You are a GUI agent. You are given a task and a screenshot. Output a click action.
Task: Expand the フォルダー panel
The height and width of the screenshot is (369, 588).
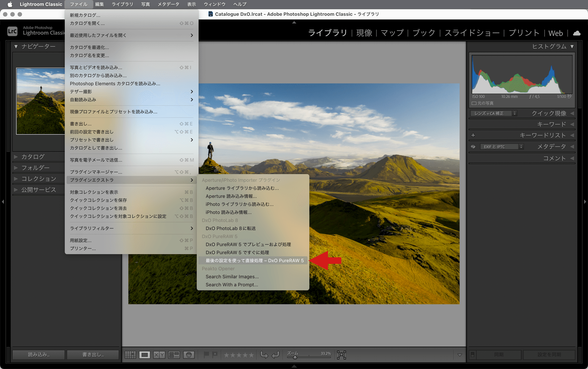pyautogui.click(x=16, y=168)
